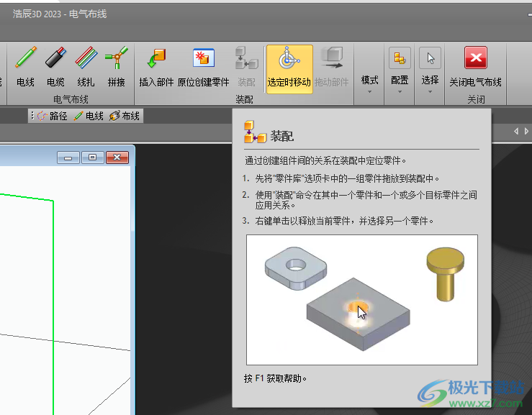Viewport: 532px width, 415px height.
Task: Click the 拖动部件 (Drag Component) icon
Action: pos(331,58)
